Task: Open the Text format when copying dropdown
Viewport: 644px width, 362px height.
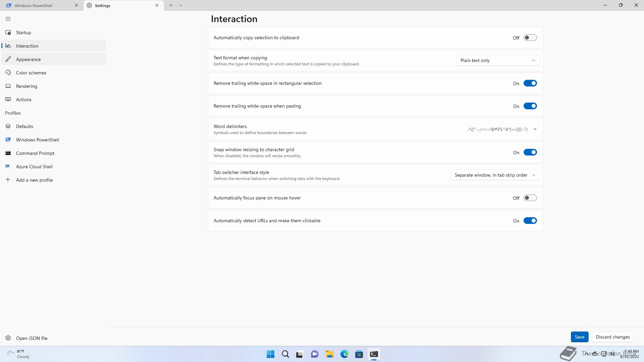Action: 498,60
